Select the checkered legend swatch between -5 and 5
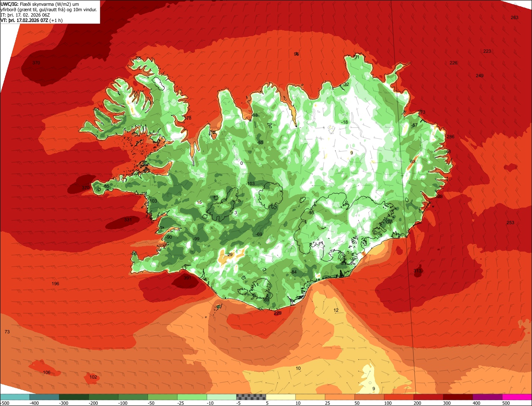 tap(251, 397)
